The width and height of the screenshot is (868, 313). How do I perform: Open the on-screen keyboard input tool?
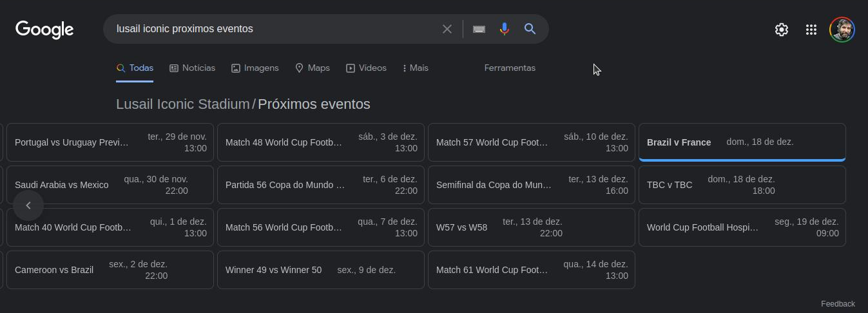coord(479,29)
